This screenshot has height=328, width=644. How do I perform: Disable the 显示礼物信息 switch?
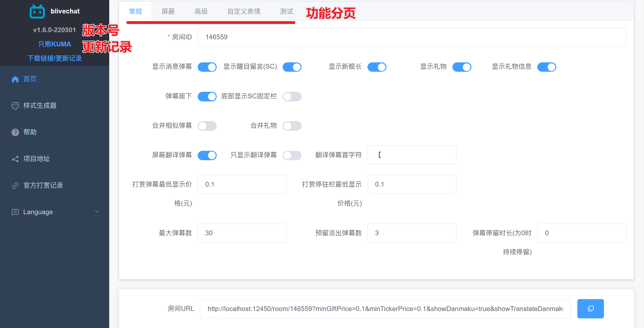[x=547, y=67]
